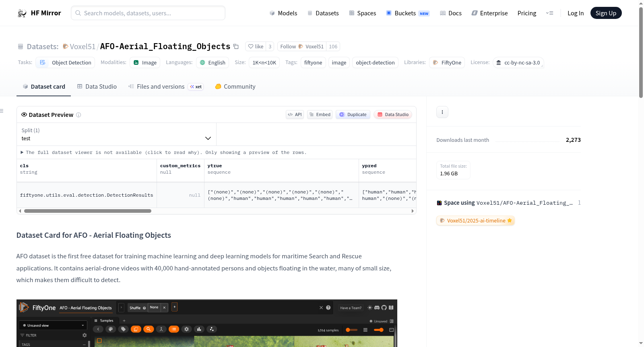Open Data Studio from the preview header

(x=393, y=114)
